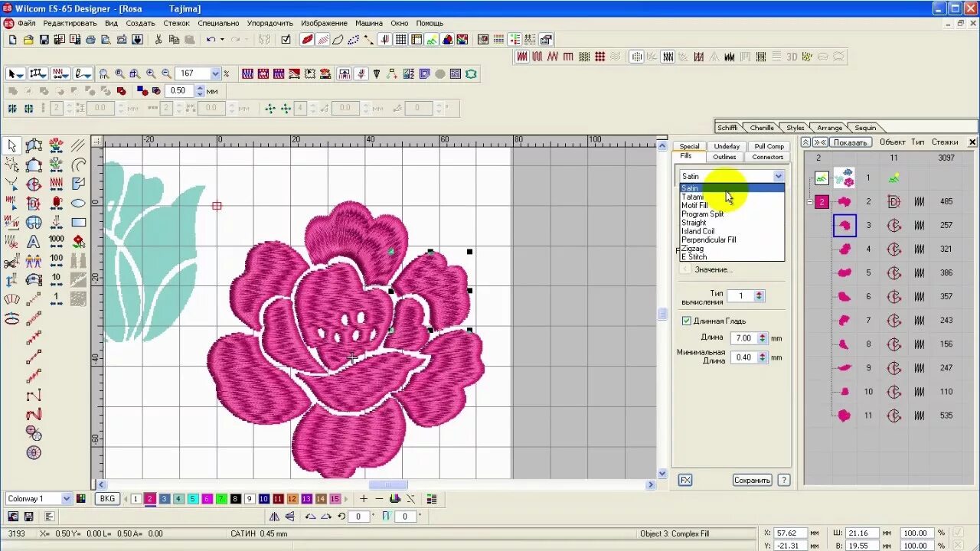Switch to the Outlines tab

pyautogui.click(x=724, y=157)
